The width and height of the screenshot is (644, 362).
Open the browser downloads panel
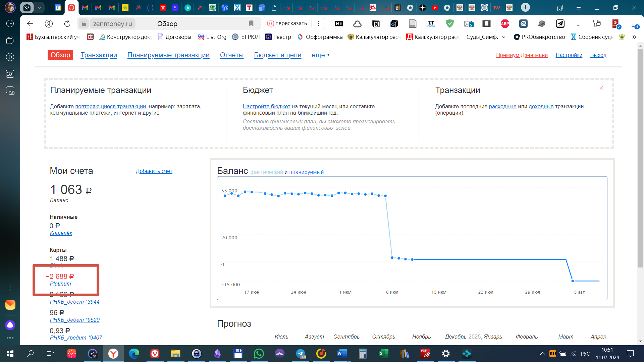(634, 24)
